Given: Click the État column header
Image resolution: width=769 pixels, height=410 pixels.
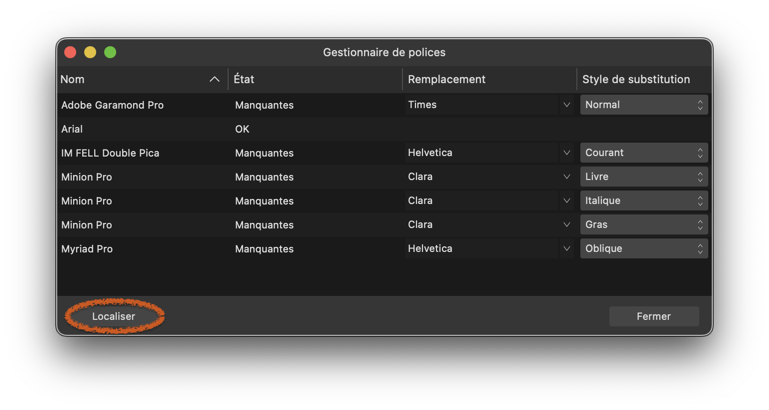Looking at the screenshot, I should [315, 79].
